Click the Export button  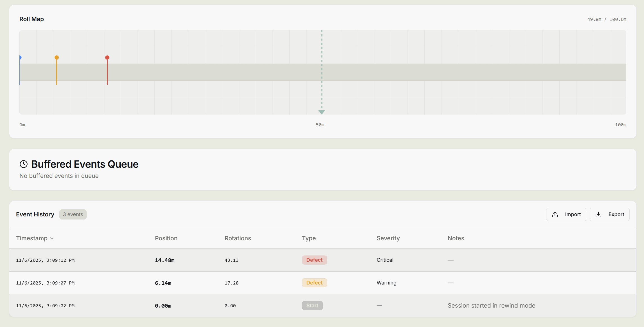[610, 214]
